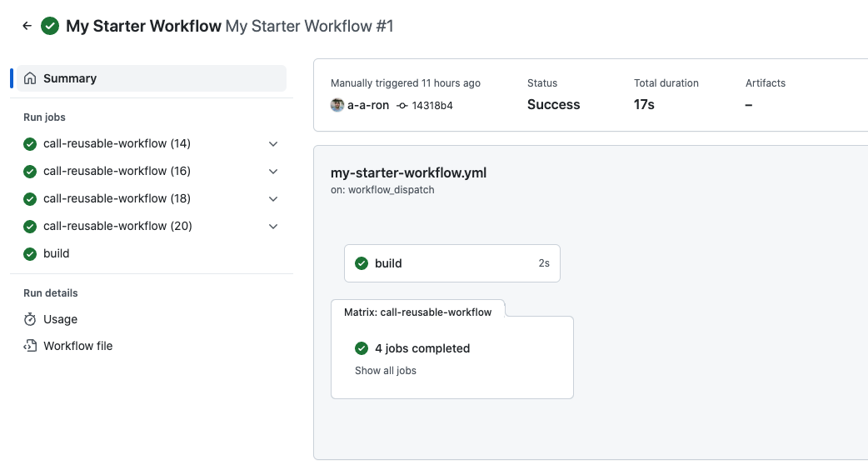Click the commit icon before 14318b4
The height and width of the screenshot is (470, 868).
coord(402,106)
